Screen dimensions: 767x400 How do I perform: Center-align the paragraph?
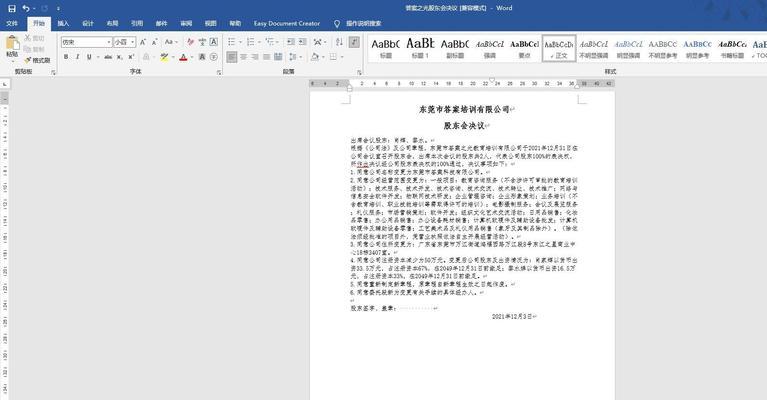click(243, 57)
